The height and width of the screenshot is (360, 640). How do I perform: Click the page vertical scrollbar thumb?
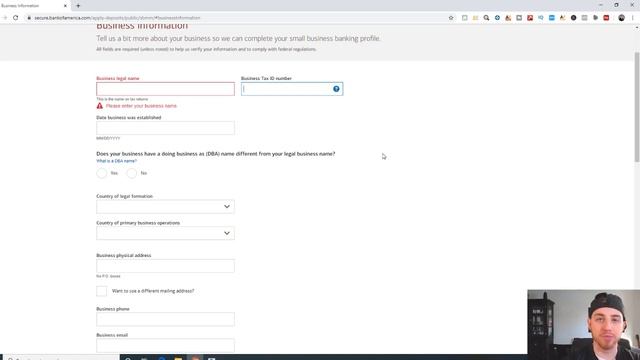pyautogui.click(x=637, y=107)
